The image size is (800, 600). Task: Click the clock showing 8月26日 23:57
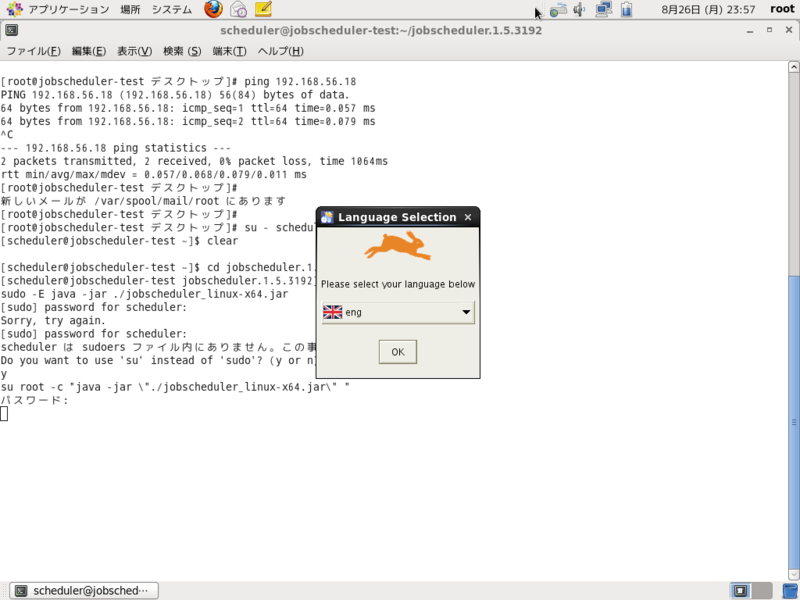pyautogui.click(x=708, y=9)
